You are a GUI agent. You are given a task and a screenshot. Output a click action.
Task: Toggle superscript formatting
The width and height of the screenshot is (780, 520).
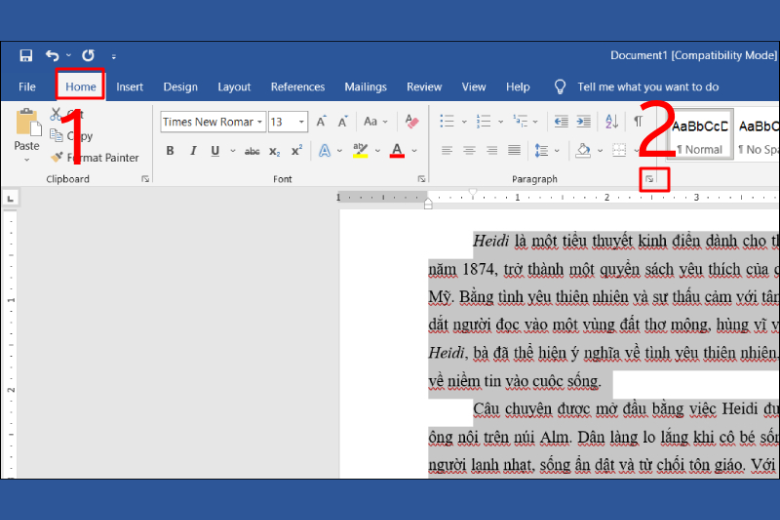296,151
